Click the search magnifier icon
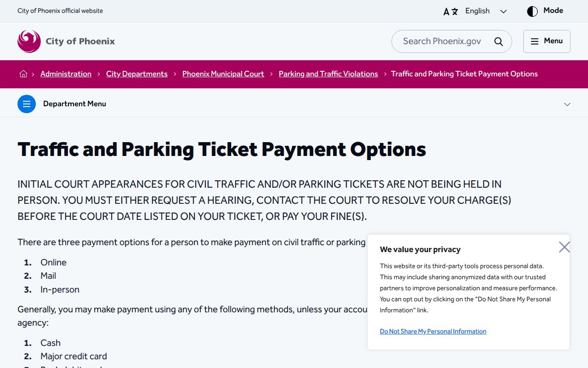 click(498, 41)
